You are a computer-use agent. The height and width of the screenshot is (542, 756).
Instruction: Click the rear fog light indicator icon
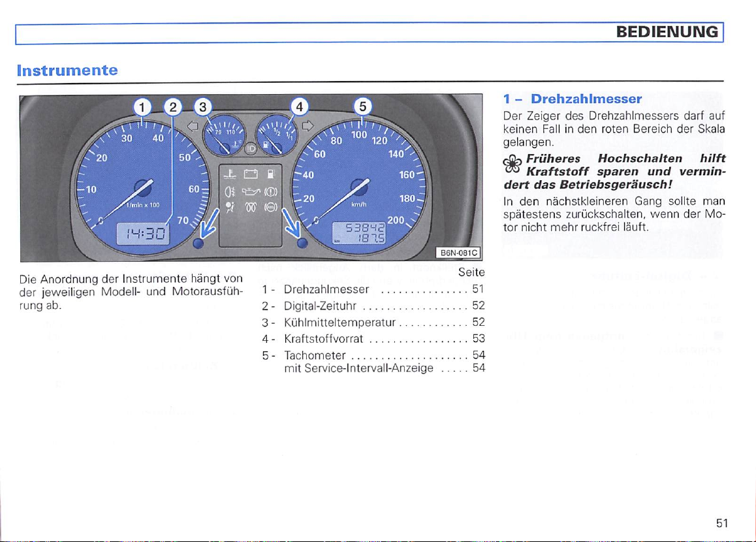[x=230, y=191]
